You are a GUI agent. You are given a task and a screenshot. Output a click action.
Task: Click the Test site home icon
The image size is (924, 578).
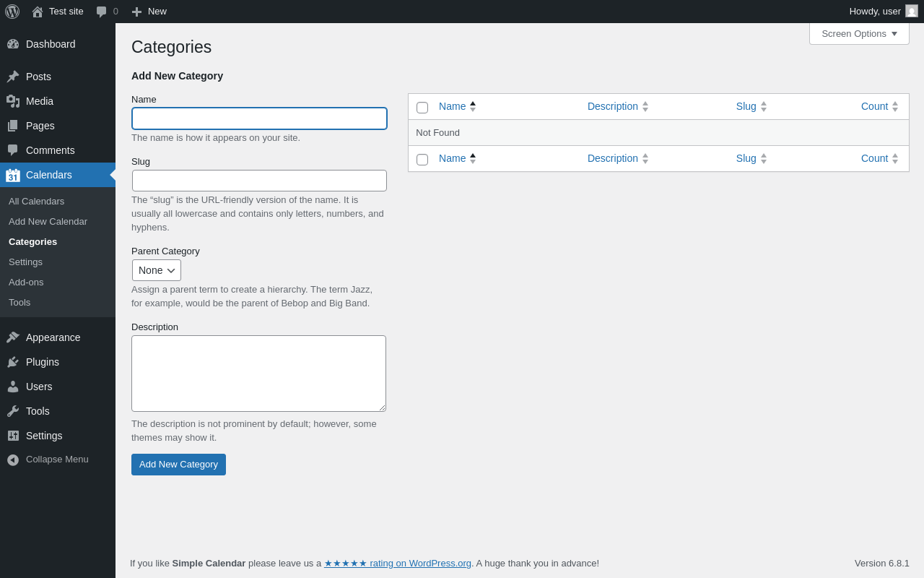[38, 12]
